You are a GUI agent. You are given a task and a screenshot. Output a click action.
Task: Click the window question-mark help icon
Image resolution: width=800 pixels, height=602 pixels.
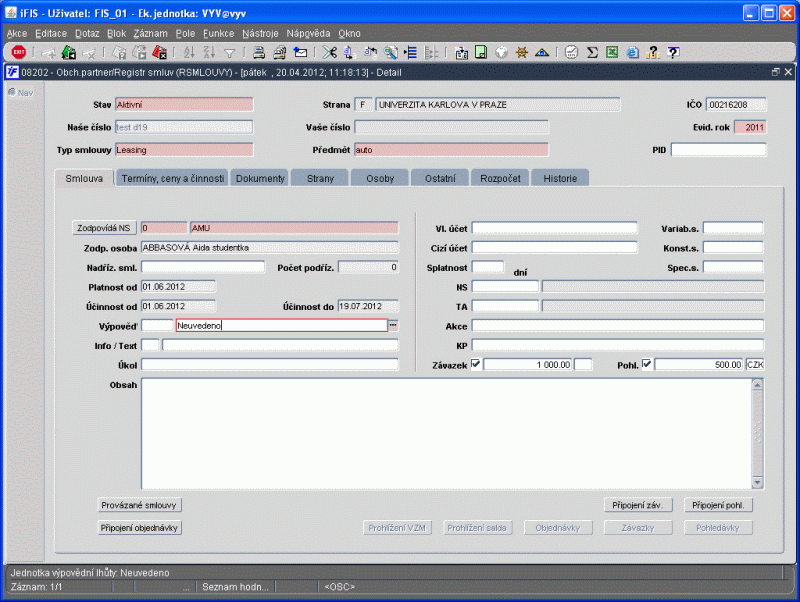click(673, 52)
